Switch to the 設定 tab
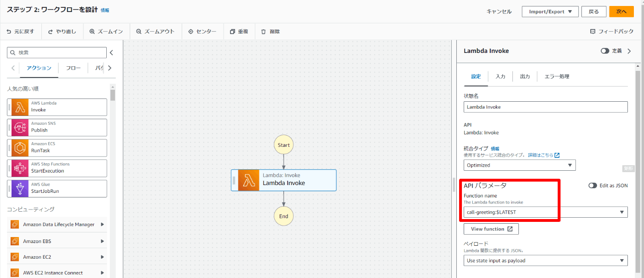Image resolution: width=644 pixels, height=278 pixels. pyautogui.click(x=476, y=76)
